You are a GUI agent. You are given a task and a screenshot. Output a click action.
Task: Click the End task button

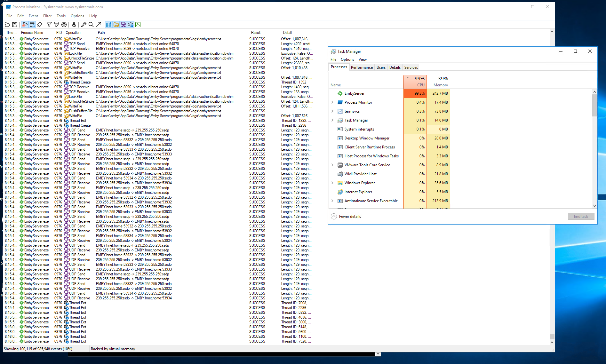tap(581, 217)
